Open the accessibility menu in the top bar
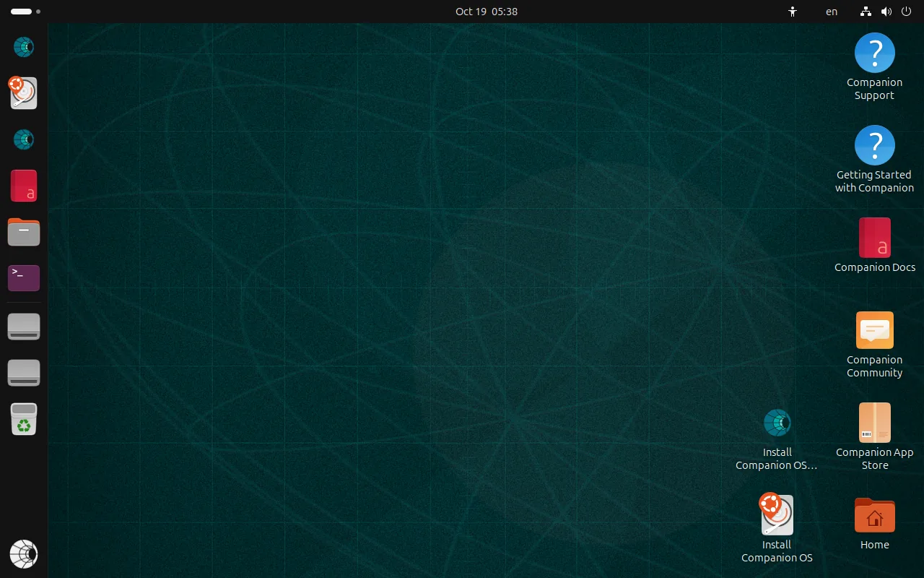This screenshot has width=924, height=578. 793,12
